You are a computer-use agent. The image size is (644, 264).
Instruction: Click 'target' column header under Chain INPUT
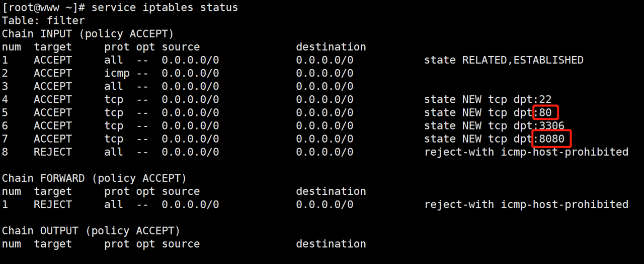(53, 47)
